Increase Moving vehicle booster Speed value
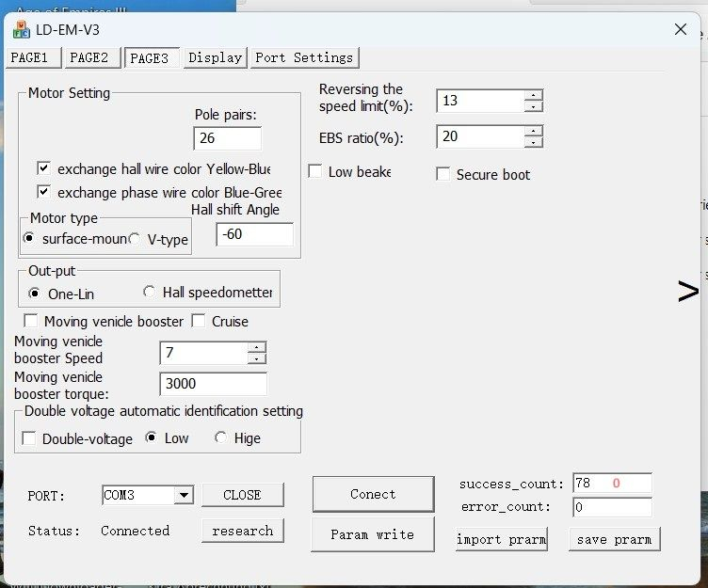This screenshot has width=708, height=588. (x=257, y=348)
